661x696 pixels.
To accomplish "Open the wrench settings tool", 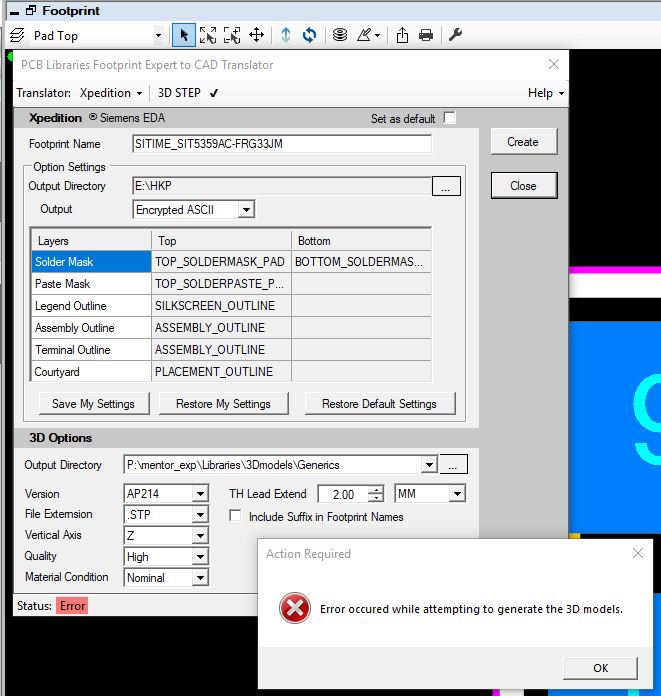I will click(x=455, y=35).
